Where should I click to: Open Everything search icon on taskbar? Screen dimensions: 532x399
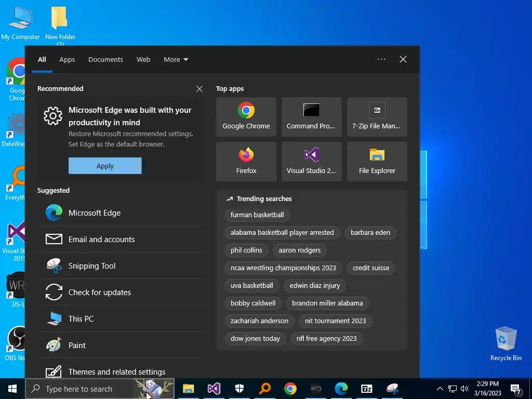265,389
